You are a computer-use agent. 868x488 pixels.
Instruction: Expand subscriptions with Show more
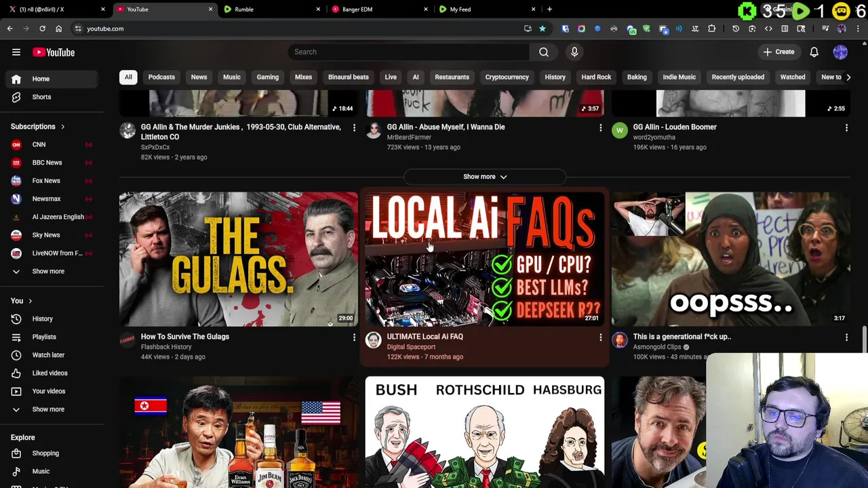(x=52, y=271)
